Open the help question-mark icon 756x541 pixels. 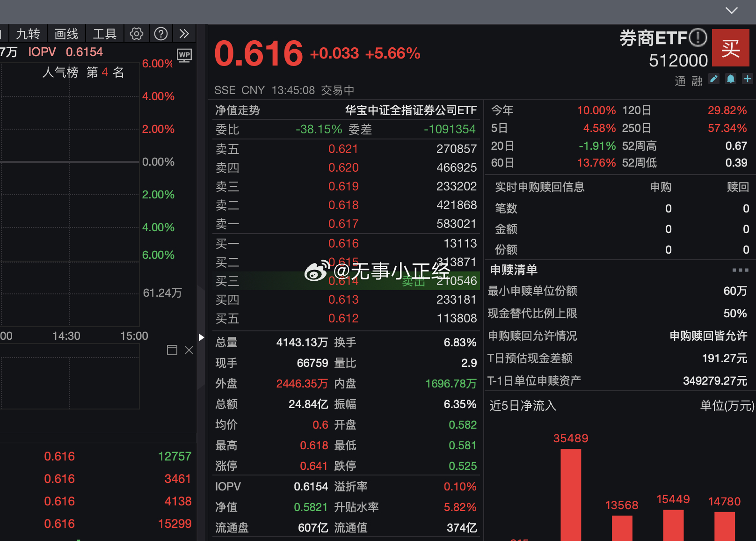(x=161, y=34)
